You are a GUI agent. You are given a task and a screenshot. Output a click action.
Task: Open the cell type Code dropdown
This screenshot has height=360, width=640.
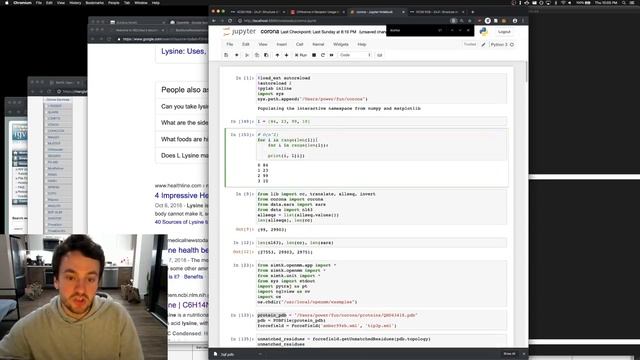pos(355,55)
